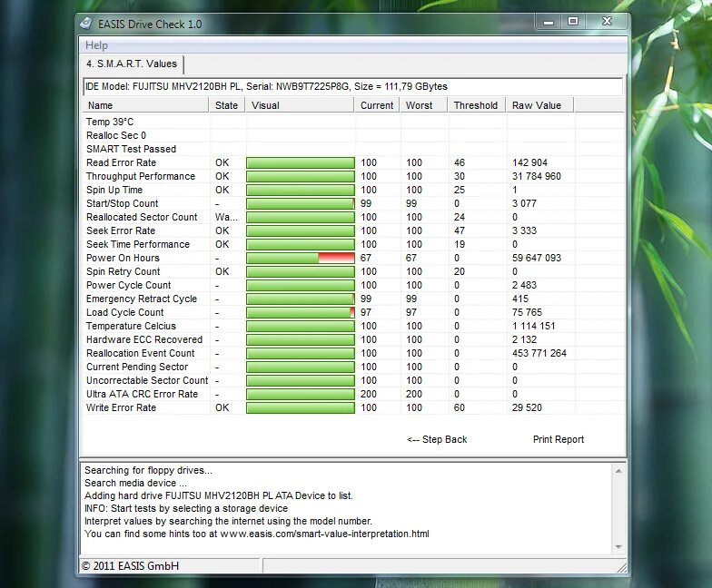
Task: Select the 4. S.M.A.R.T. Values tab
Action: (x=132, y=64)
